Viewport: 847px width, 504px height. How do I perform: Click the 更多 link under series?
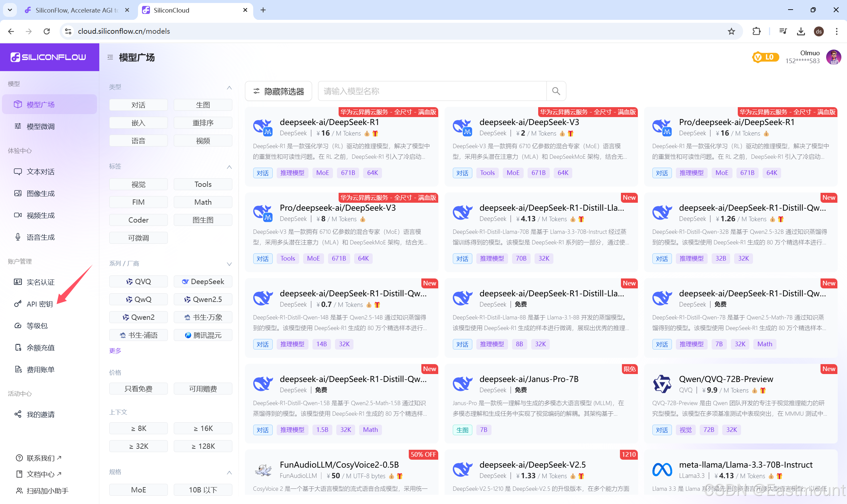(115, 351)
